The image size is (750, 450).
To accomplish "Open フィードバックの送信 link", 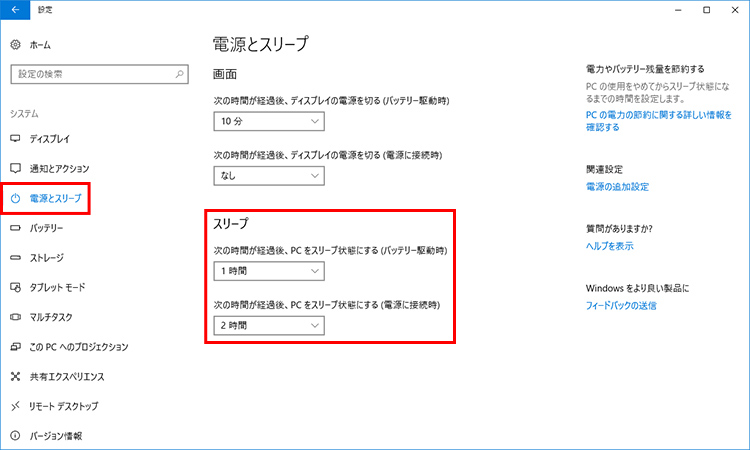I will click(620, 305).
